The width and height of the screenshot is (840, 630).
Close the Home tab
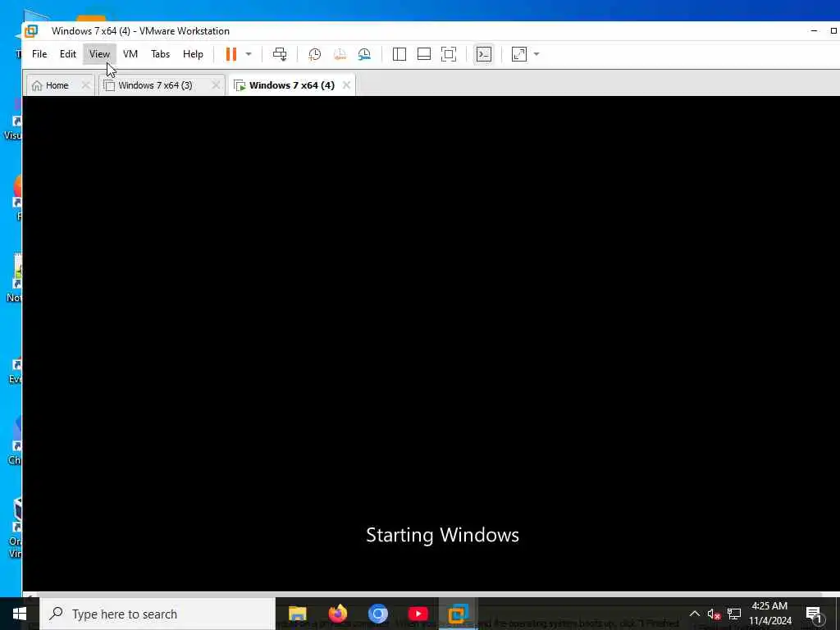pos(85,85)
